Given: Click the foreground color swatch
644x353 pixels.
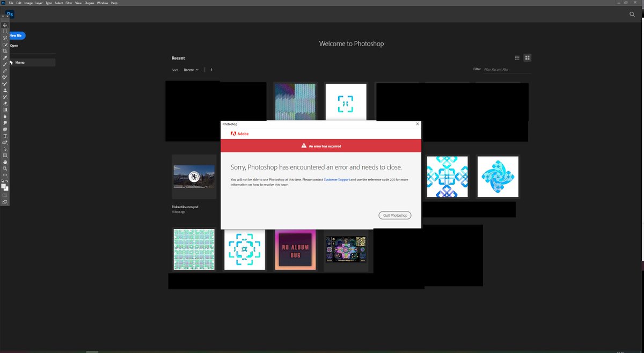Looking at the screenshot, I should [3, 186].
